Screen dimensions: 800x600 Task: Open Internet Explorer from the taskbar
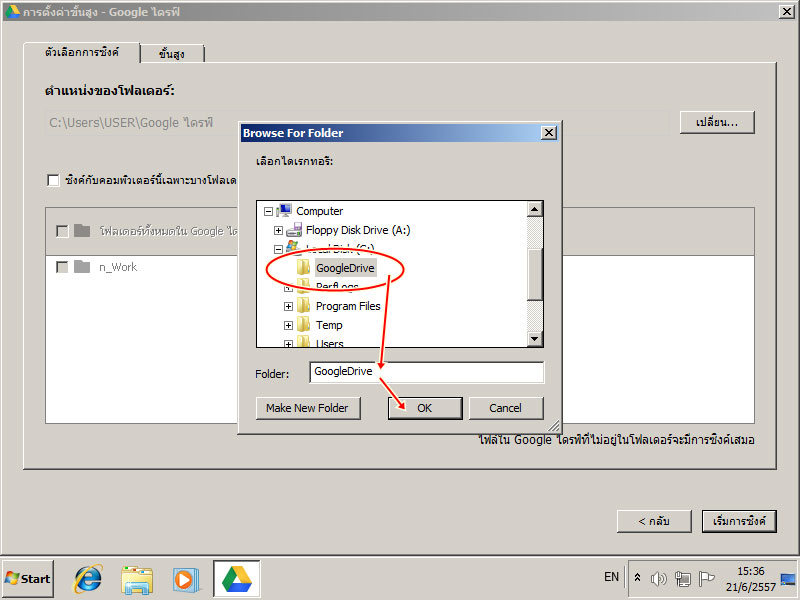pyautogui.click(x=88, y=579)
